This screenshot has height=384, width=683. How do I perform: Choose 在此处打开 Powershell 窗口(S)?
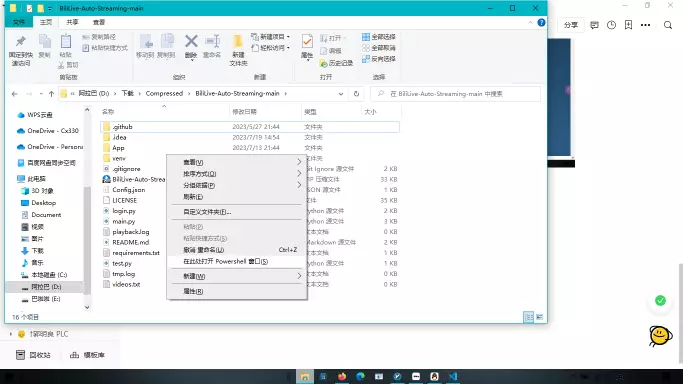[237, 261]
